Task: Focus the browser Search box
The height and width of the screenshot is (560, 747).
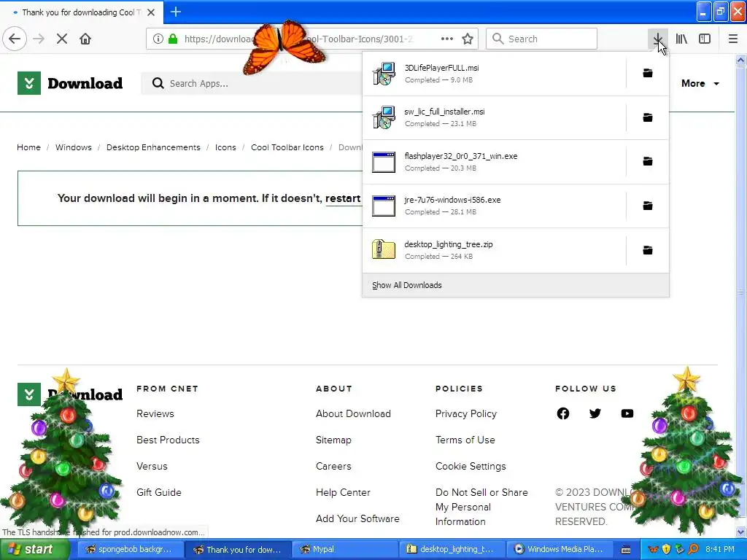Action: click(542, 39)
